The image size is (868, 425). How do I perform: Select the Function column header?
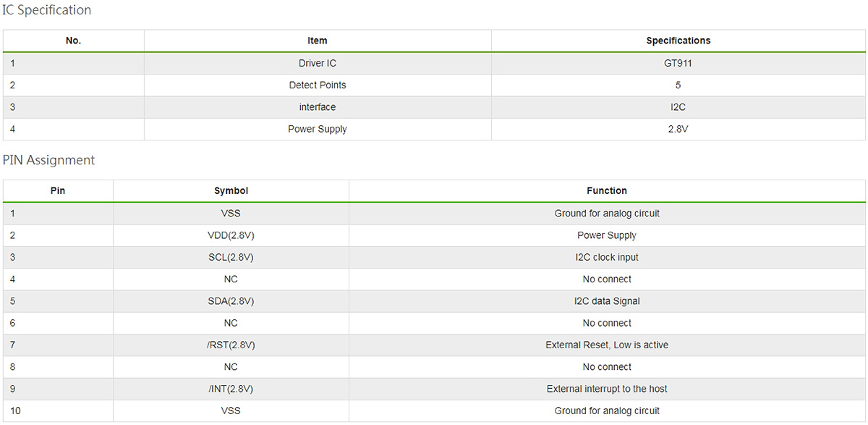click(606, 191)
